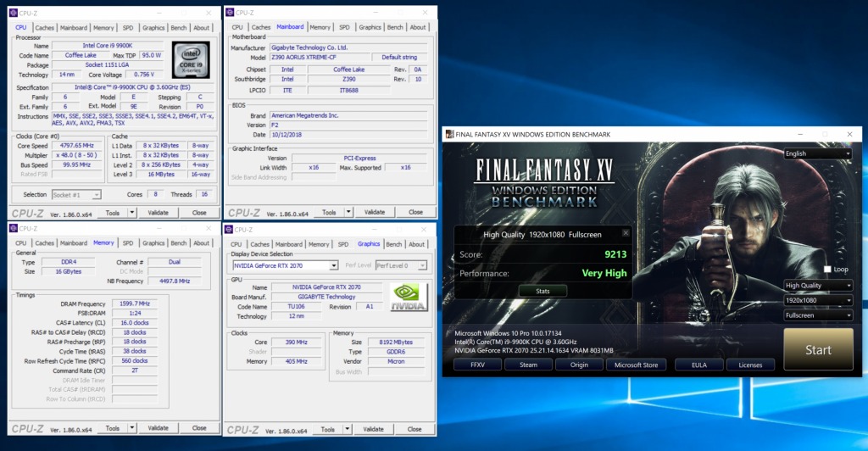The height and width of the screenshot is (451, 868).
Task: Close the benchmark result panel with the X
Action: coord(626,233)
